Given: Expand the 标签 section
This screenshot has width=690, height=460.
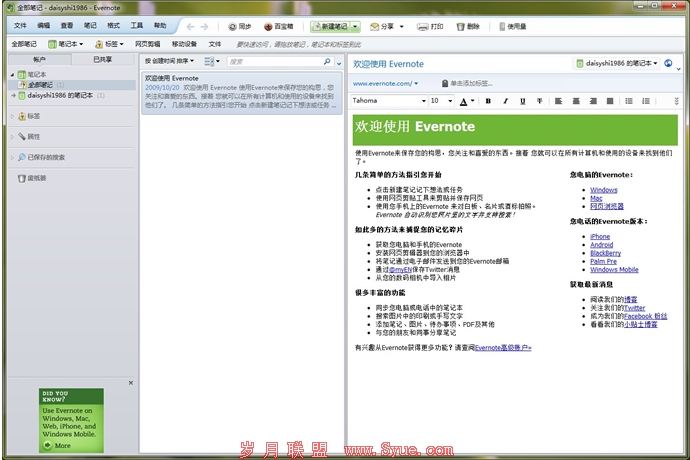Looking at the screenshot, I should (12, 116).
